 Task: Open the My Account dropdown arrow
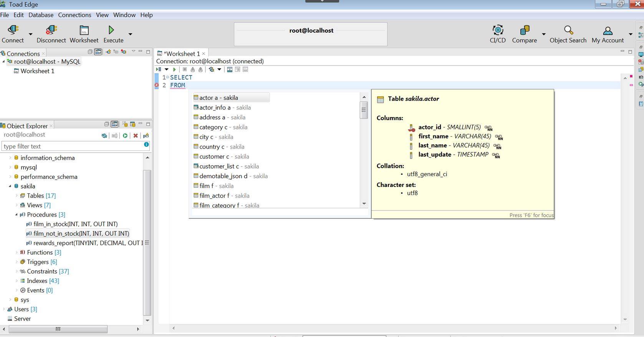pyautogui.click(x=630, y=34)
